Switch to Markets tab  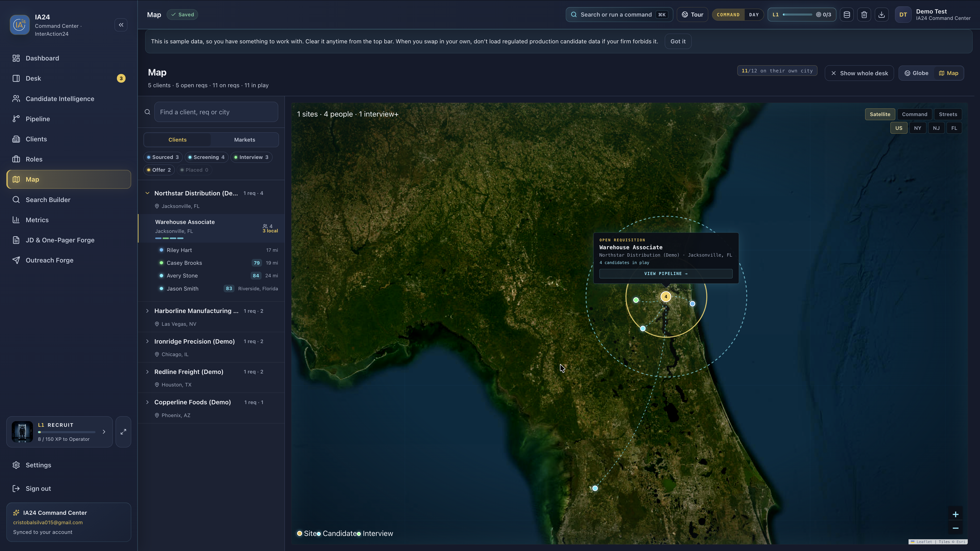(245, 140)
